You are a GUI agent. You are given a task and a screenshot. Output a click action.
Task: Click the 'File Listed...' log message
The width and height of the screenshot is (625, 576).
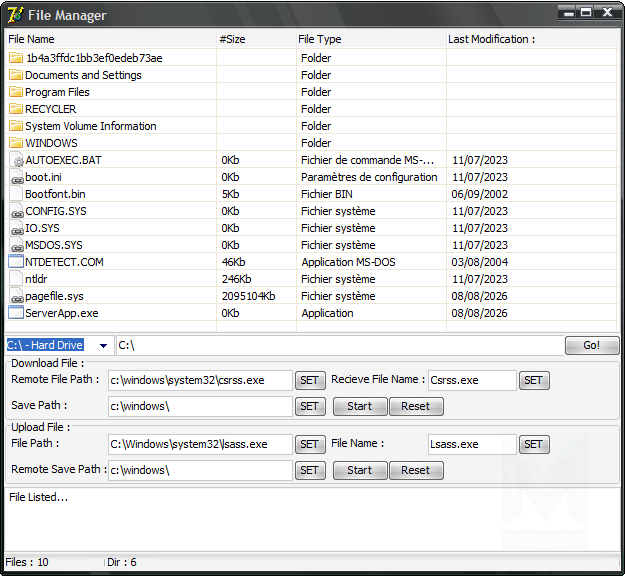[x=38, y=497]
